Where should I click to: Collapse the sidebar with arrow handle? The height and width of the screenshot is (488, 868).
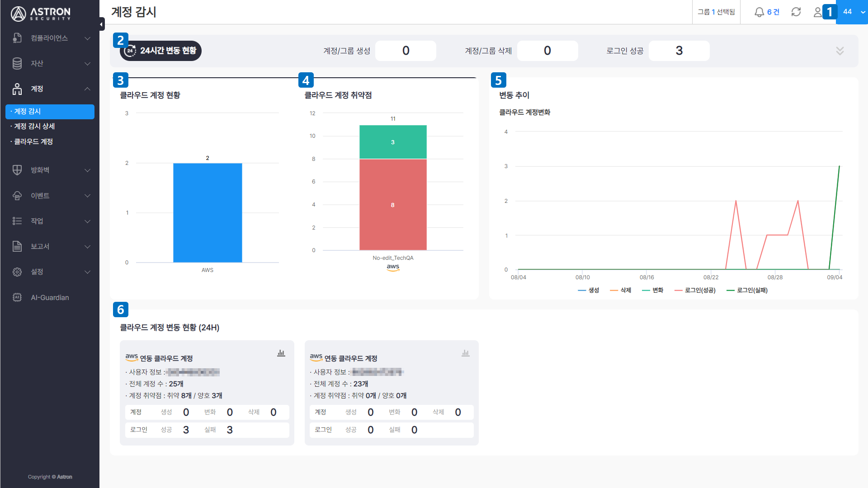pyautogui.click(x=102, y=24)
